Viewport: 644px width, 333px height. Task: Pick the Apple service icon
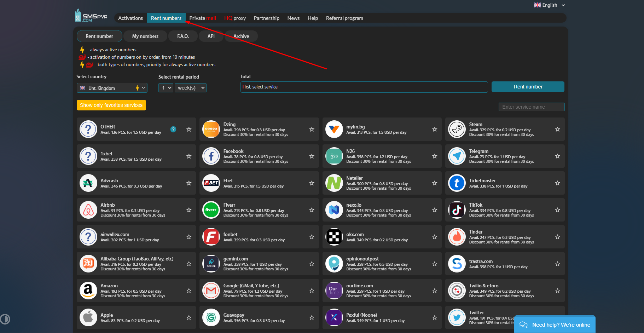click(x=88, y=317)
